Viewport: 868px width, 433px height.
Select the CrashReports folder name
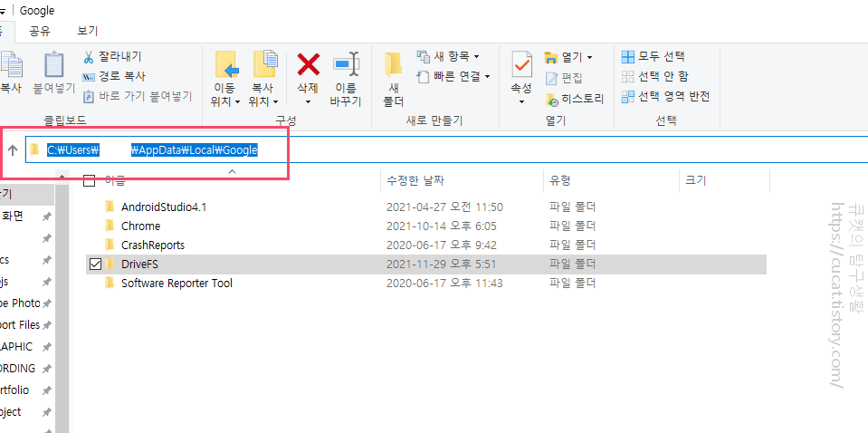(153, 245)
